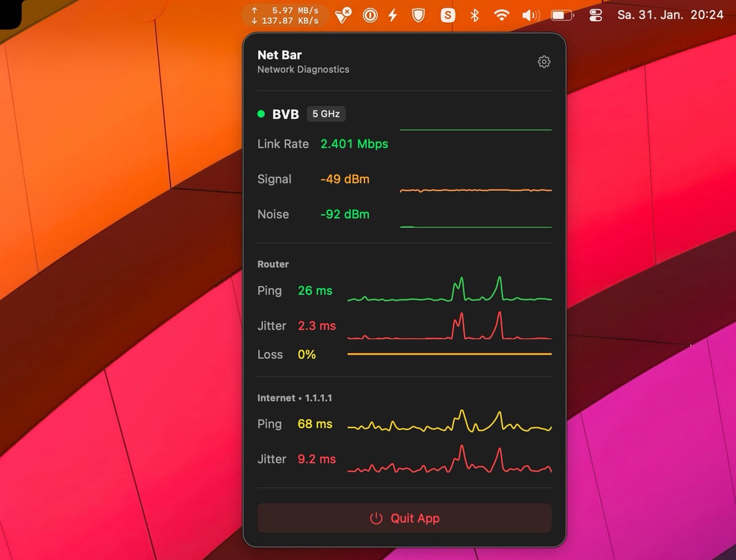This screenshot has width=736, height=560.
Task: Click the 5 GHz band badge
Action: pyautogui.click(x=326, y=114)
